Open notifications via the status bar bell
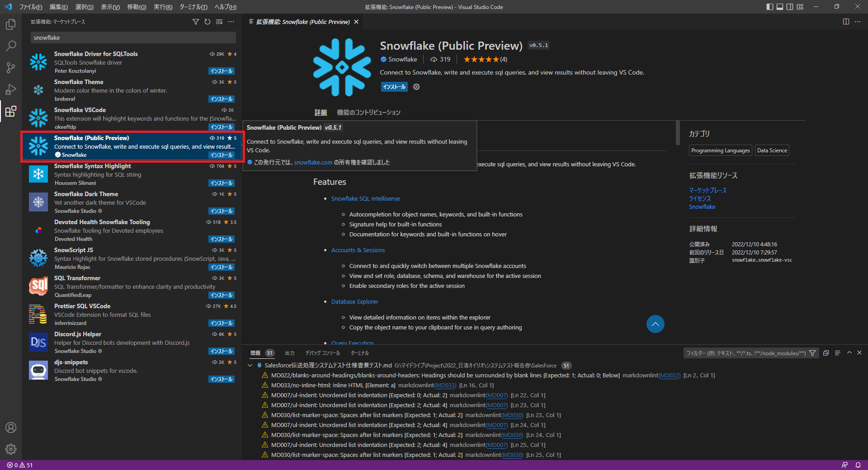This screenshot has width=868, height=470. [x=858, y=465]
